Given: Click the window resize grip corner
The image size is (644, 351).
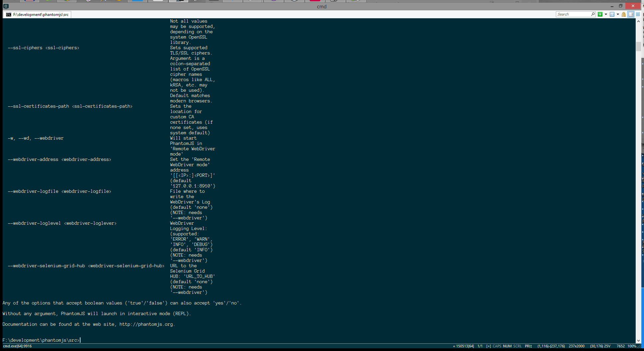Looking at the screenshot, I should click(639, 346).
